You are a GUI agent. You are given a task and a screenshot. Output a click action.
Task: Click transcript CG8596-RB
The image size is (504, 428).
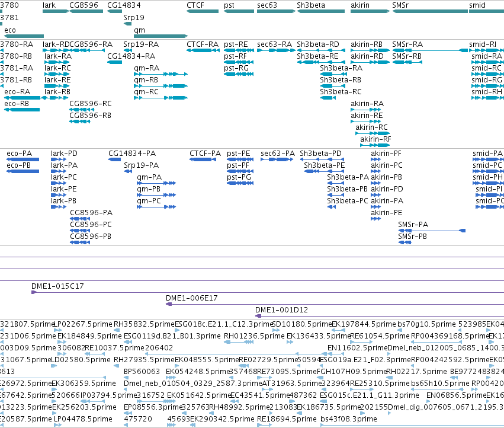point(80,122)
